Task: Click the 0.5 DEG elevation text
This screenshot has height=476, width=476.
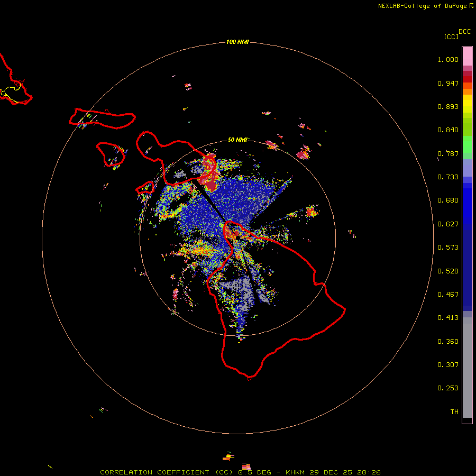Action: point(254,472)
